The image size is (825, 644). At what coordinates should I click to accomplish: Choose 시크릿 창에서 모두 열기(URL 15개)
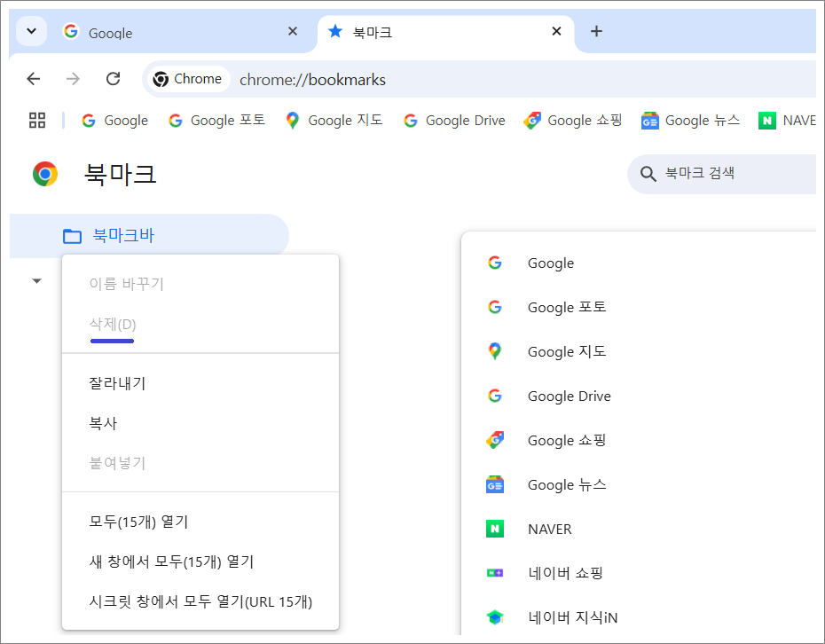[200, 602]
